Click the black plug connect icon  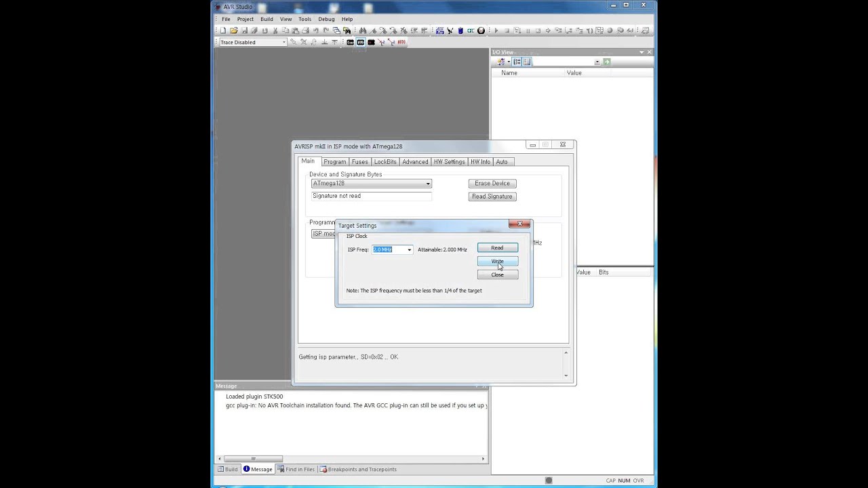tap(450, 30)
